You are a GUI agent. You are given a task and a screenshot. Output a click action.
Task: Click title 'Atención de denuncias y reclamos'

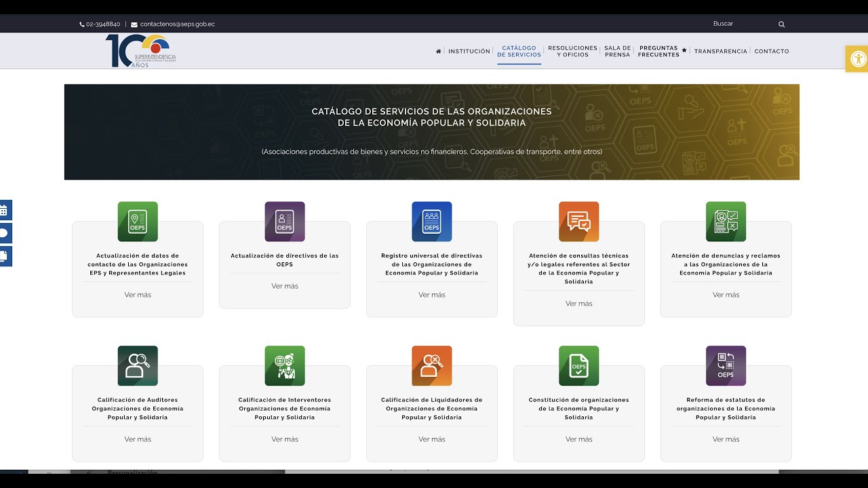click(726, 264)
